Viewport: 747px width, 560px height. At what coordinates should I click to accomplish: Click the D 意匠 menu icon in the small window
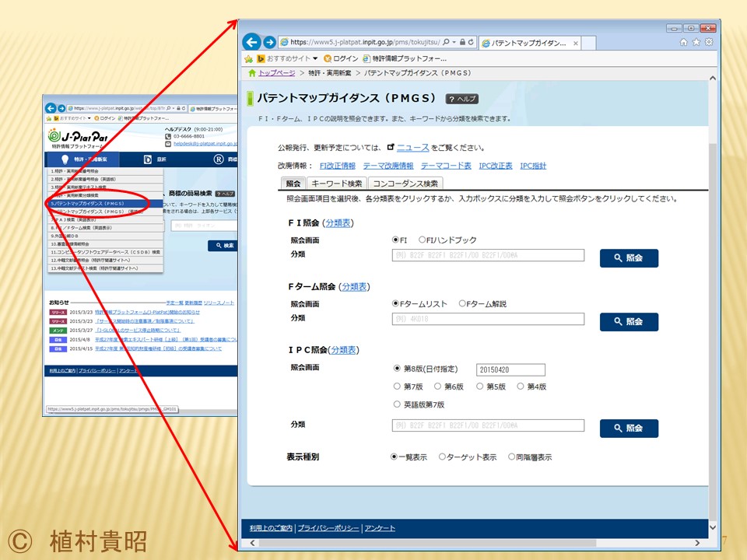[148, 159]
